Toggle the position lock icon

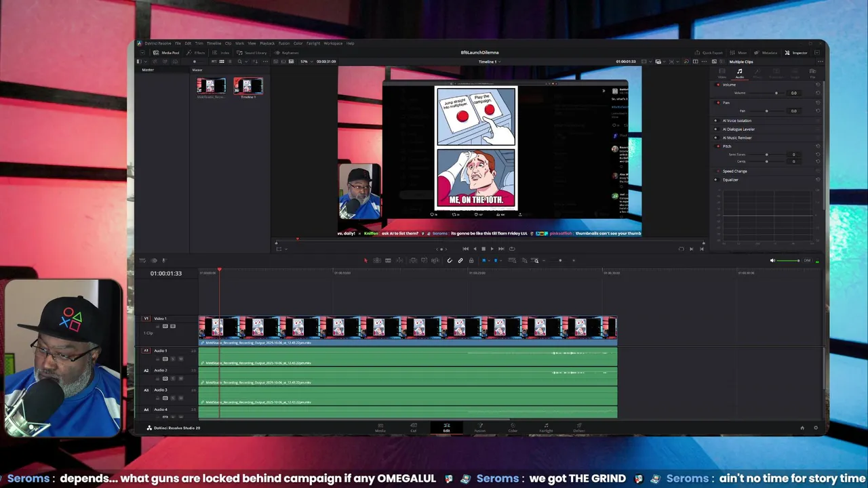[x=471, y=260]
